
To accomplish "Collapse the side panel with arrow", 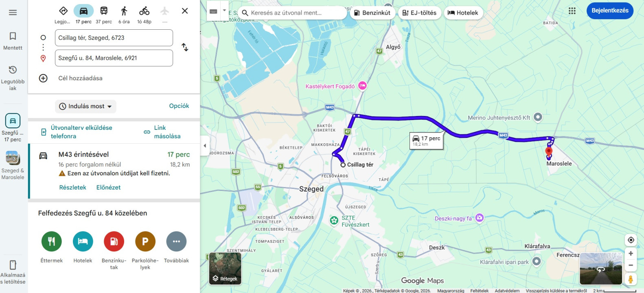I will tap(205, 145).
